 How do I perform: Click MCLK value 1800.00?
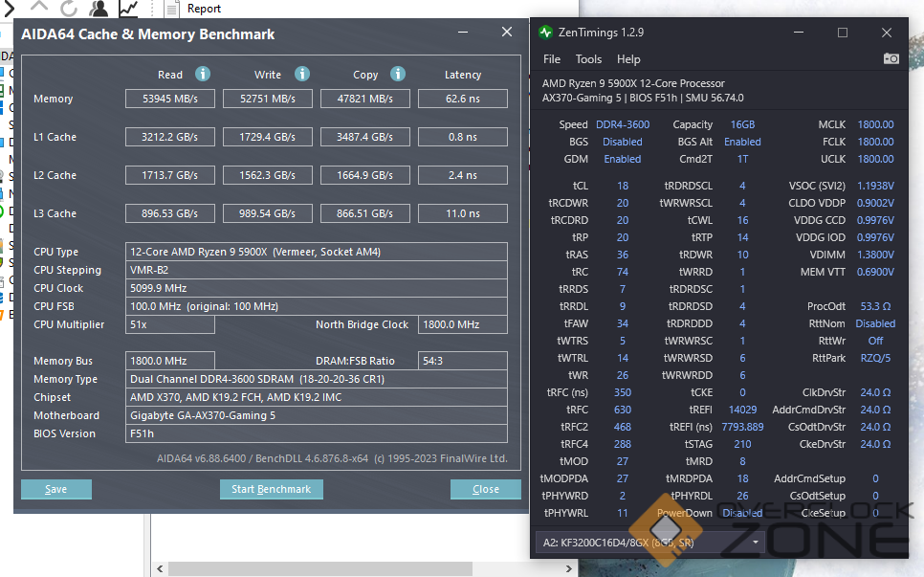875,124
